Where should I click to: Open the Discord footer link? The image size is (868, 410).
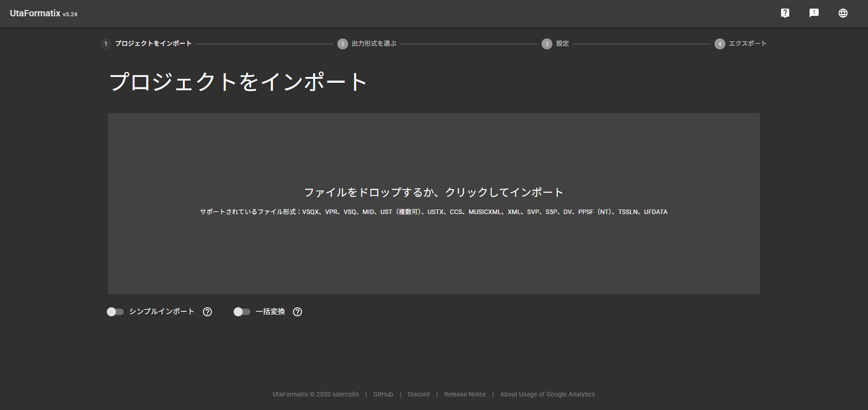click(x=418, y=394)
